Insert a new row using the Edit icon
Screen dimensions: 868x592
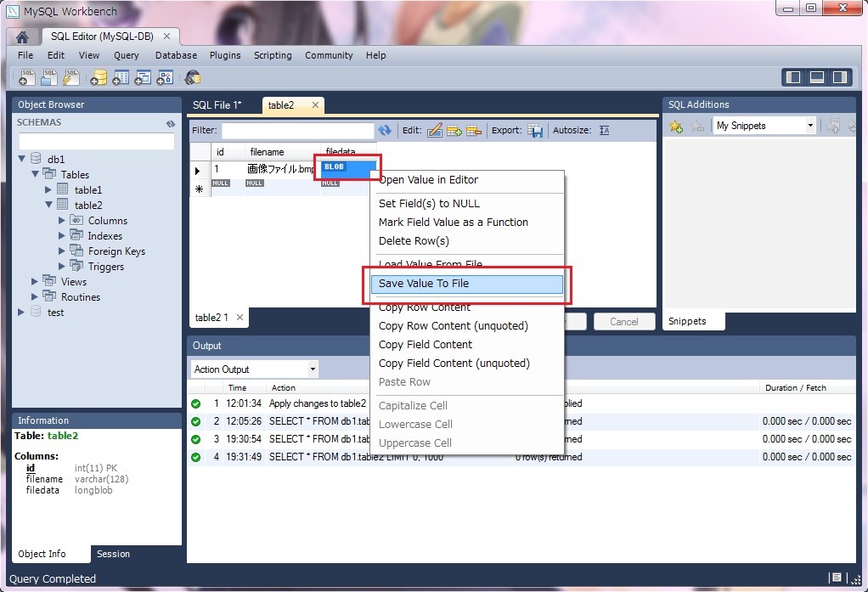tap(454, 131)
